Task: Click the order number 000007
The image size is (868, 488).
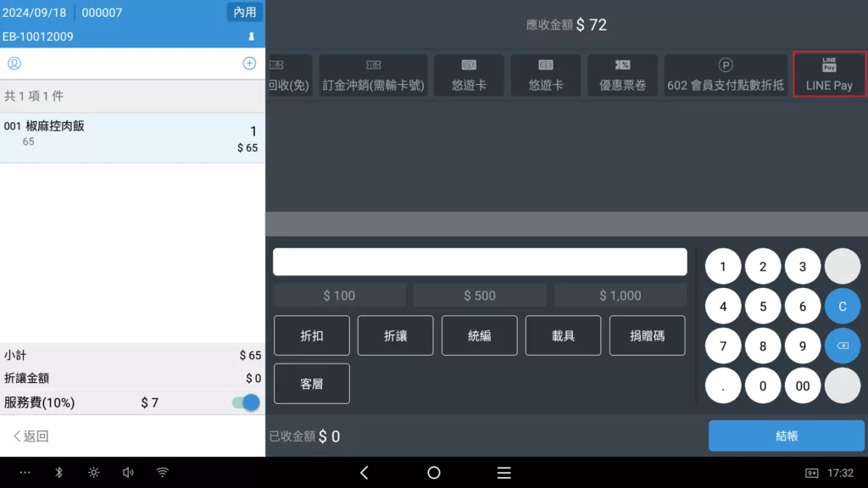Action: coord(102,12)
